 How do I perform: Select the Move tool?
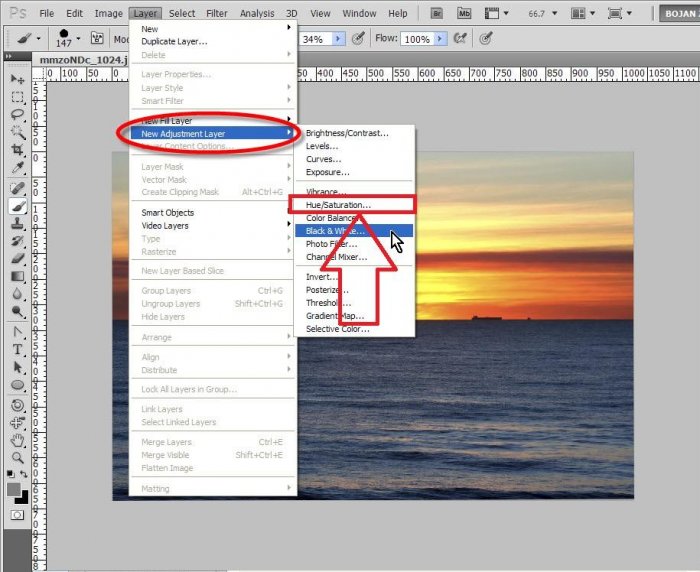pos(17,79)
